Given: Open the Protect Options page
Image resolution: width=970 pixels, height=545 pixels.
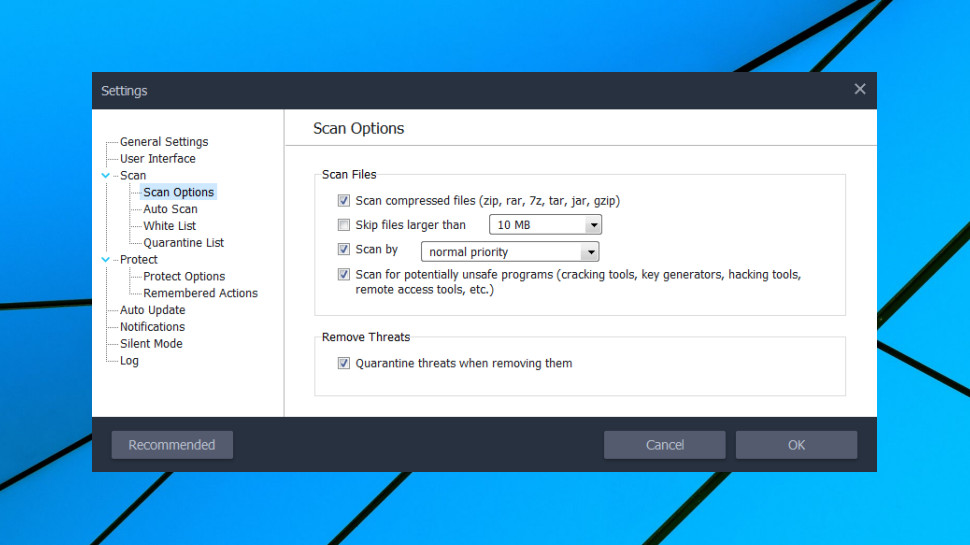Looking at the screenshot, I should pyautogui.click(x=184, y=277).
